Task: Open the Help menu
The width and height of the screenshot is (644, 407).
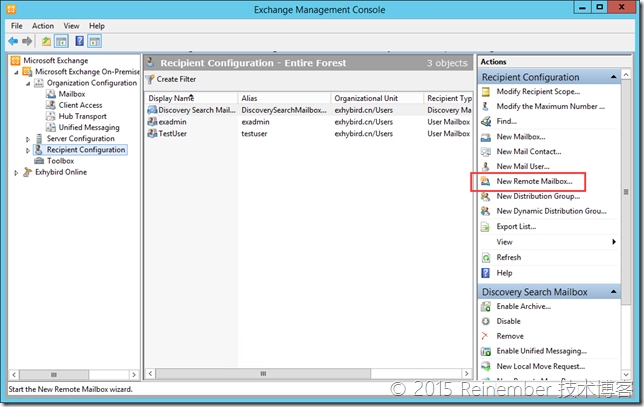Action: pos(97,26)
